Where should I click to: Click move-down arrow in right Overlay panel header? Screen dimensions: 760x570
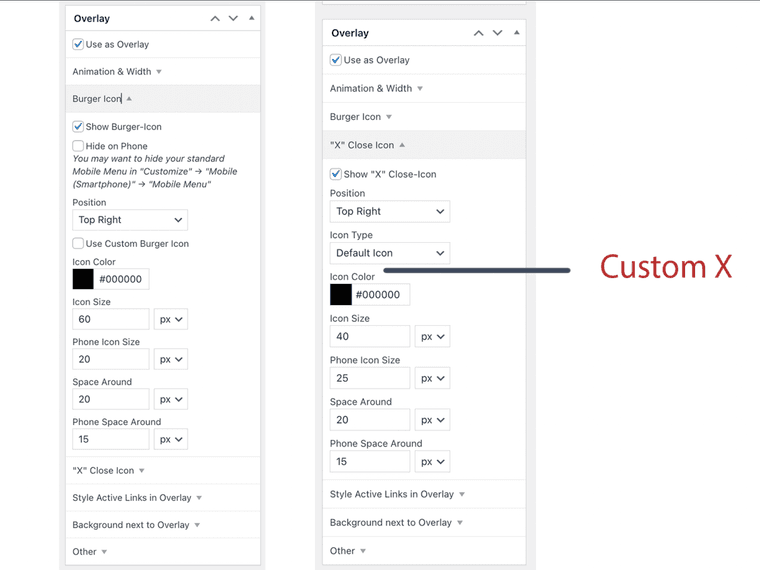(x=497, y=33)
